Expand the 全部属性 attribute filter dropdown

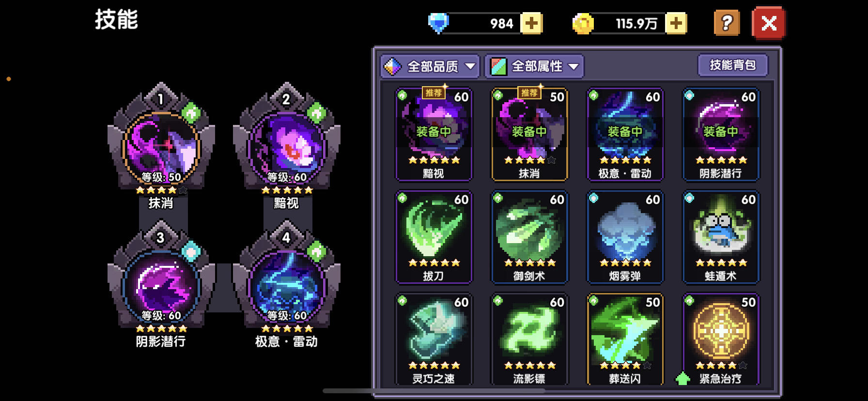534,66
